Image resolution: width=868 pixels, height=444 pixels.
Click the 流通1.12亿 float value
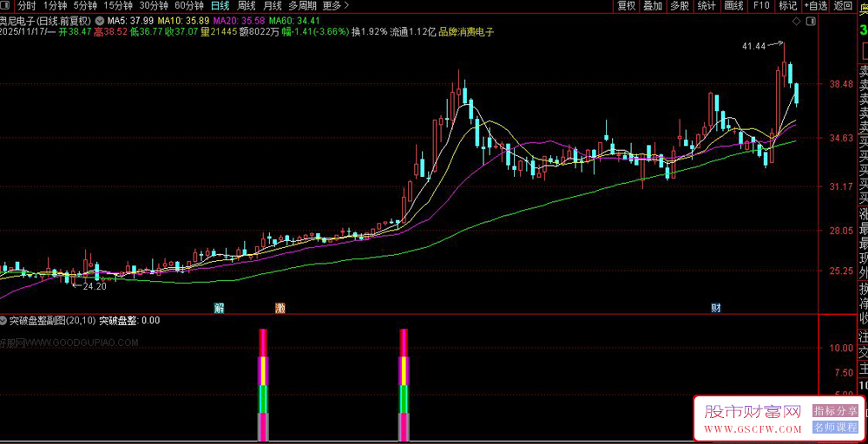(x=413, y=32)
